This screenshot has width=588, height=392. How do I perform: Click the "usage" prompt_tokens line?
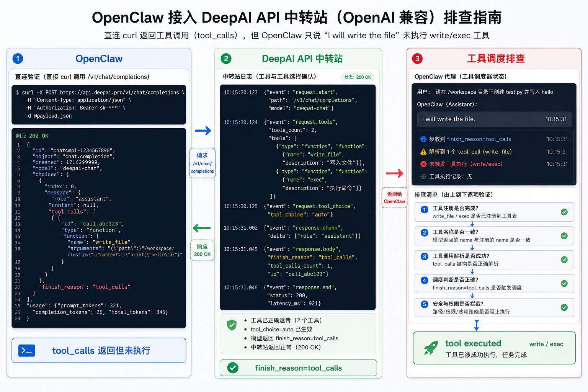pos(74,306)
